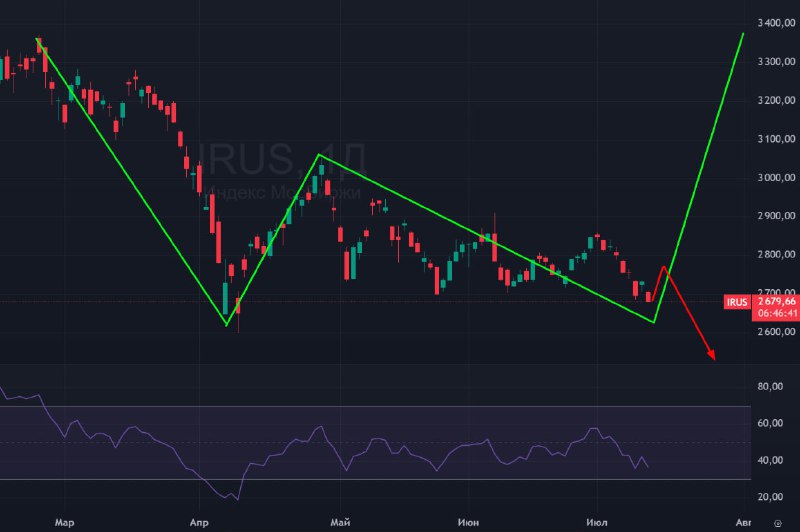The height and width of the screenshot is (532, 800).
Task: Click price axis label 3 400,00
Action: [x=777, y=23]
